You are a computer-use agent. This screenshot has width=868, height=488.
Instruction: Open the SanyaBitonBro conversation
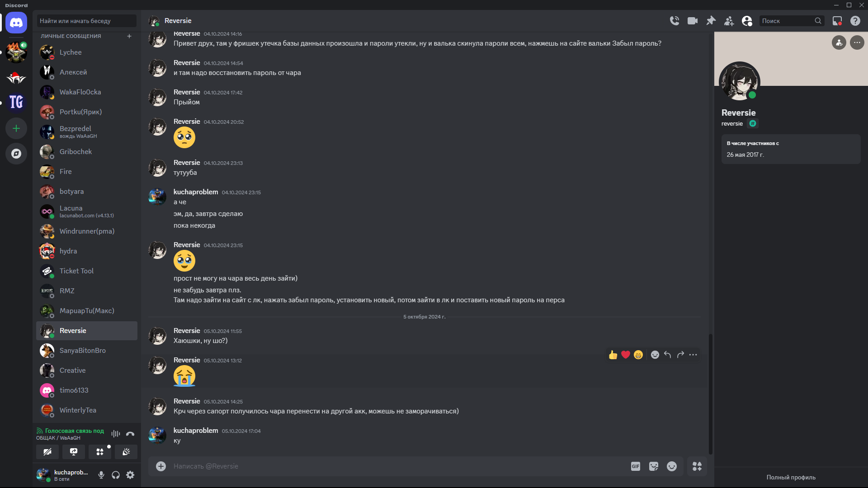[x=83, y=351]
